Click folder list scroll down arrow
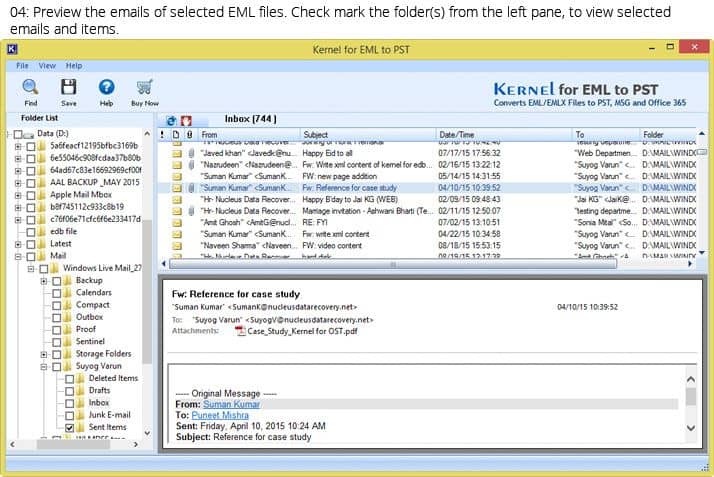714x477 pixels. (x=147, y=433)
